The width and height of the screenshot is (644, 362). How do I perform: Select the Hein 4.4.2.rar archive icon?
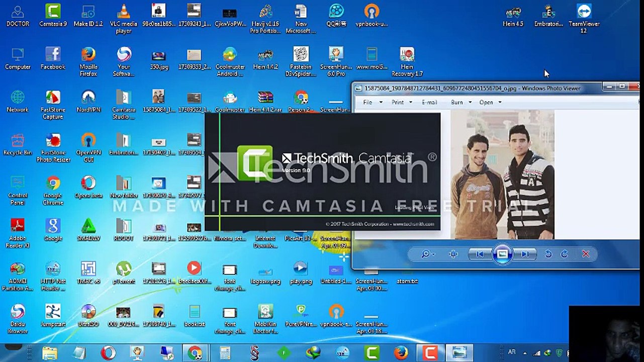(265, 101)
